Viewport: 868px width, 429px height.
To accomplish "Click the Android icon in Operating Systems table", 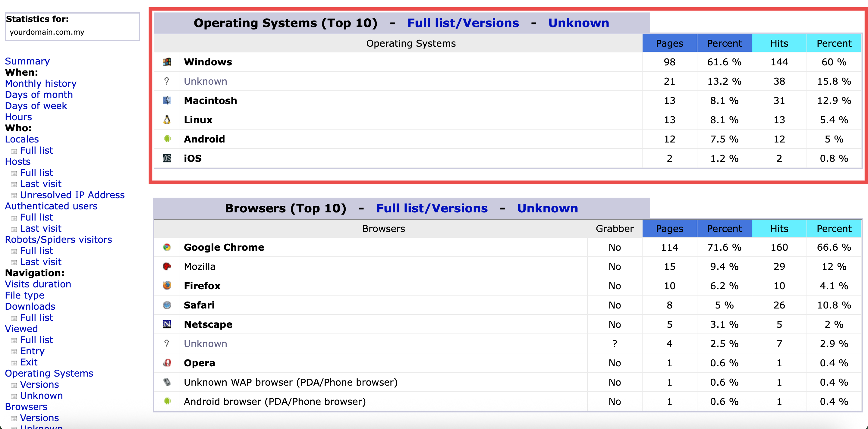I will (x=167, y=139).
